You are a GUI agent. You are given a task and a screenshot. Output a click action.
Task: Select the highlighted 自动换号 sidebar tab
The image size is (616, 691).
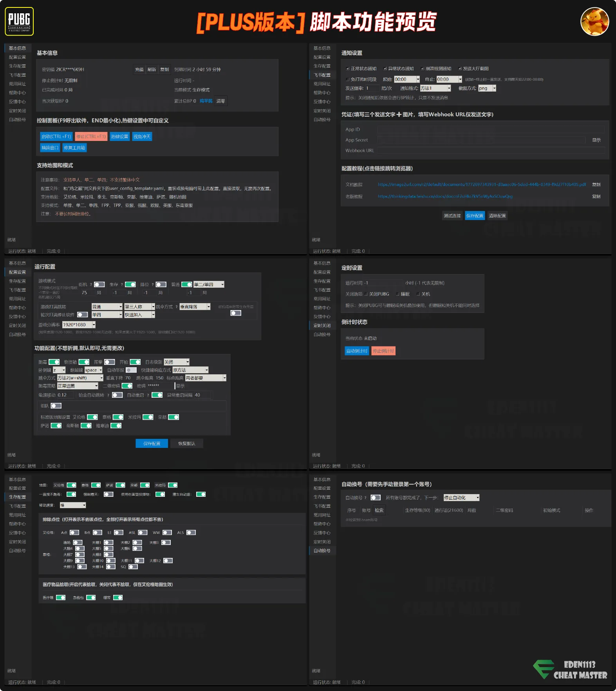click(x=322, y=551)
